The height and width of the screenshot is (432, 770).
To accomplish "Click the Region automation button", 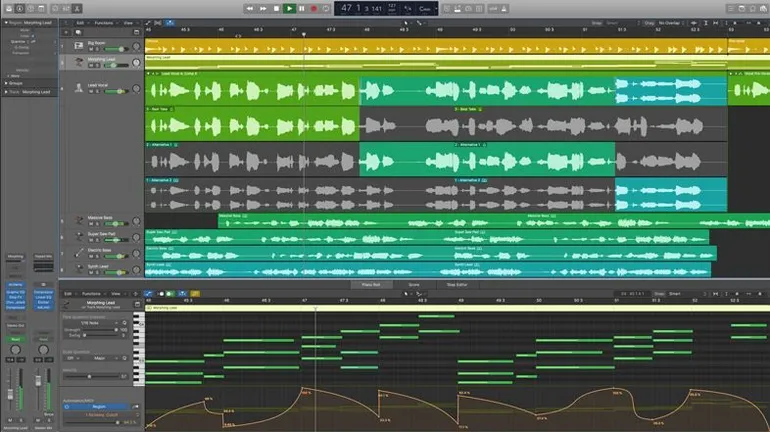I will [x=100, y=407].
